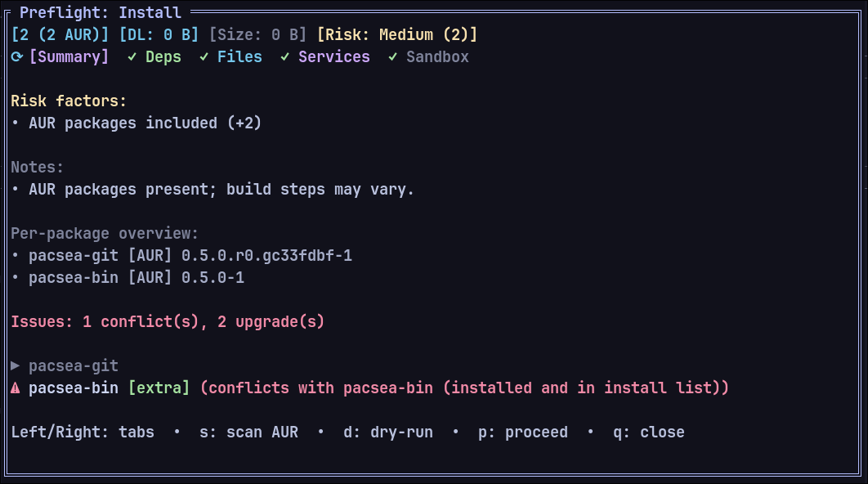Open the Files tab
The image size is (868, 484).
click(x=239, y=56)
